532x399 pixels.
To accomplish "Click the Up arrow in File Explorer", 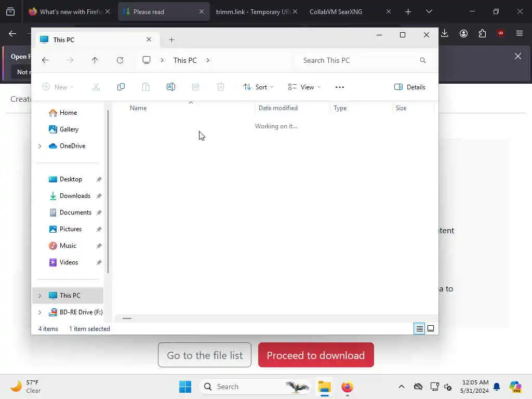I will (x=95, y=60).
